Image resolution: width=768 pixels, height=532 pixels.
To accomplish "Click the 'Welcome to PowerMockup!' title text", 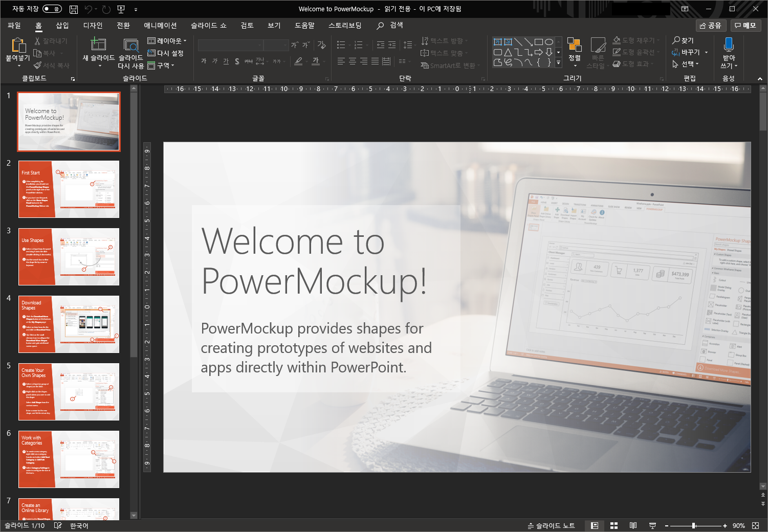I will [314, 261].
